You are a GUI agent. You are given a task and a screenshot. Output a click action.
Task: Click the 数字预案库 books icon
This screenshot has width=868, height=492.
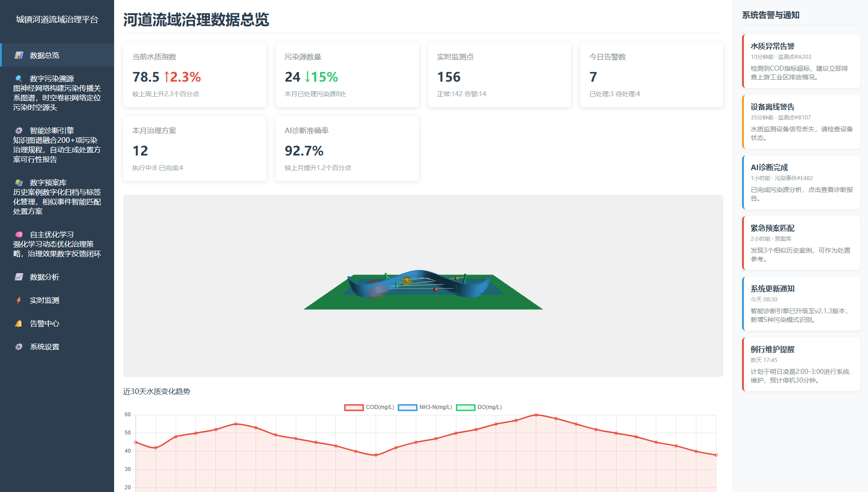point(19,183)
